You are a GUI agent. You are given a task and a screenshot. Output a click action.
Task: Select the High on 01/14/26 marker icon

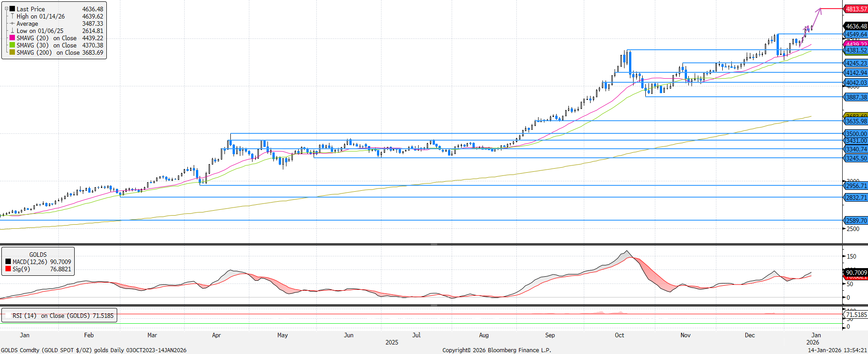12,16
